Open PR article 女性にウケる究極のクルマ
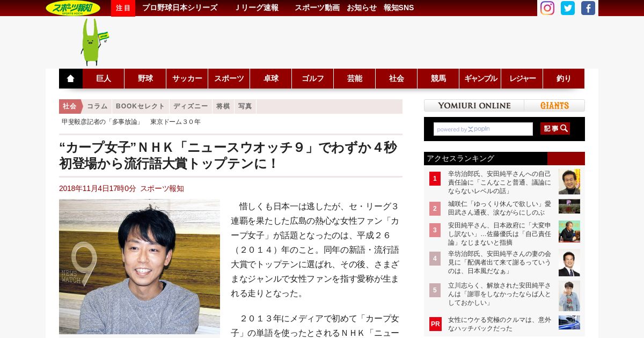This screenshot has height=338, width=644. point(500,324)
